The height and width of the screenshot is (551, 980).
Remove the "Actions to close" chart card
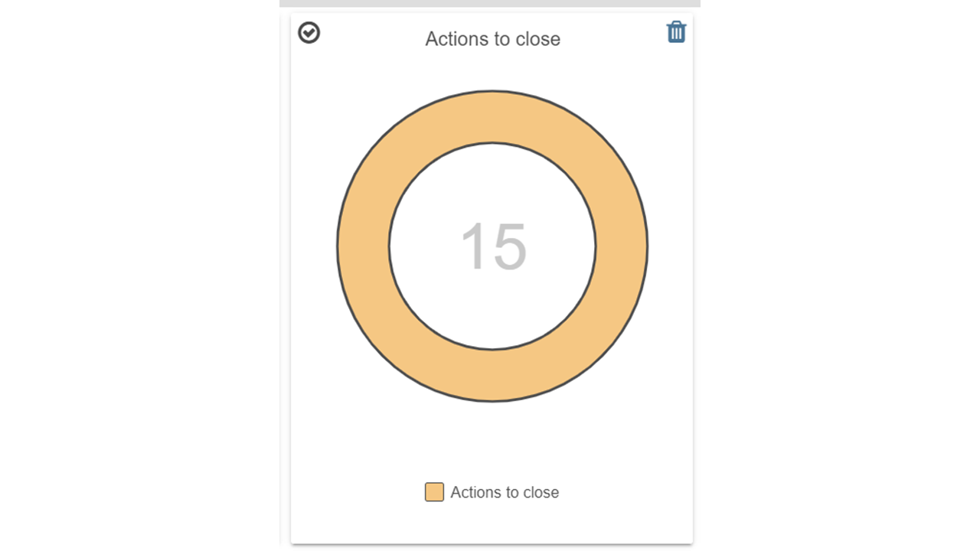[676, 32]
